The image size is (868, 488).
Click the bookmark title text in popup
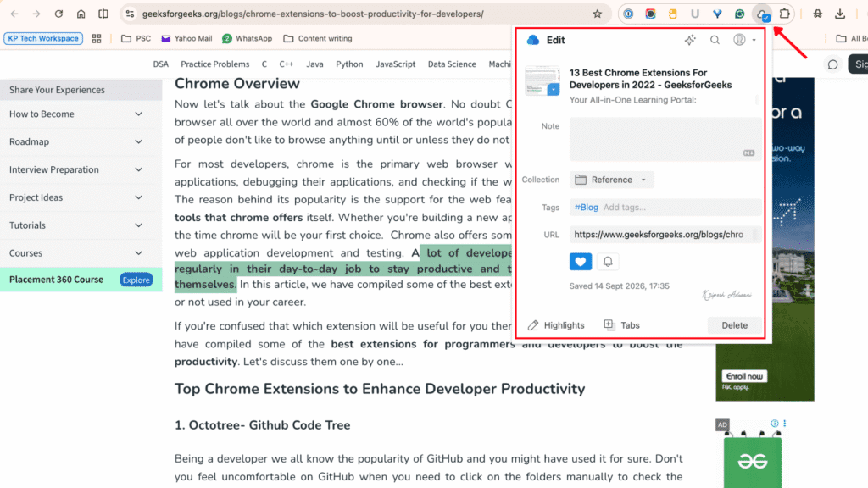click(650, 79)
